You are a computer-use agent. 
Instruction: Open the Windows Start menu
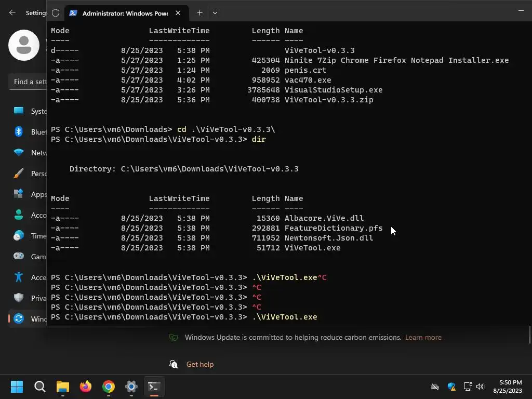(x=17, y=387)
